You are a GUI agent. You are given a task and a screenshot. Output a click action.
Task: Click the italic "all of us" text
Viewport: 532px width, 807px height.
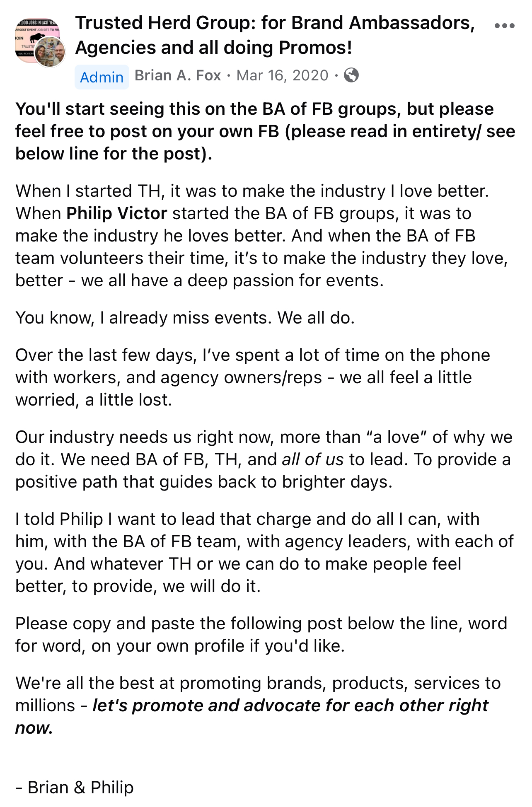pos(312,459)
